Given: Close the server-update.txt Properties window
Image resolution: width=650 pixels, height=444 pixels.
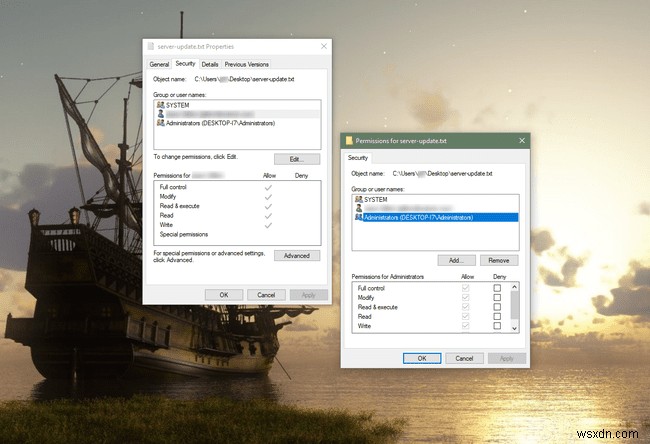Looking at the screenshot, I should [324, 46].
